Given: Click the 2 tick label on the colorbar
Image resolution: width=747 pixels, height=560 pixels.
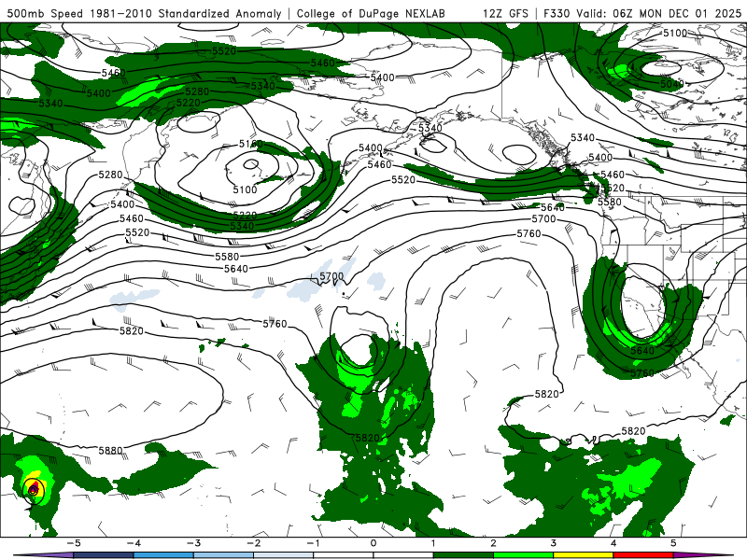Looking at the screenshot, I should click(x=493, y=543).
